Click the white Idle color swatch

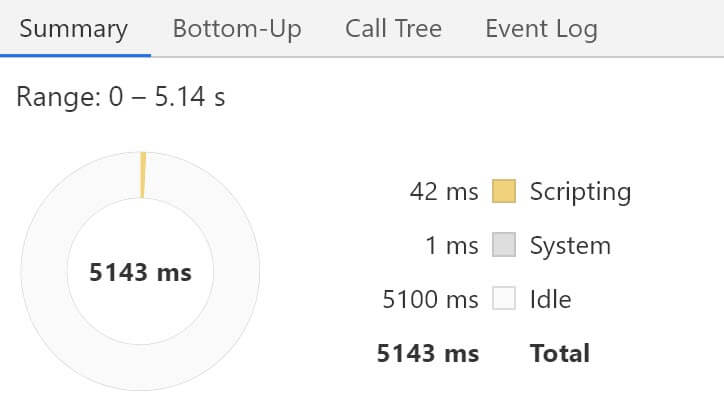coord(504,299)
